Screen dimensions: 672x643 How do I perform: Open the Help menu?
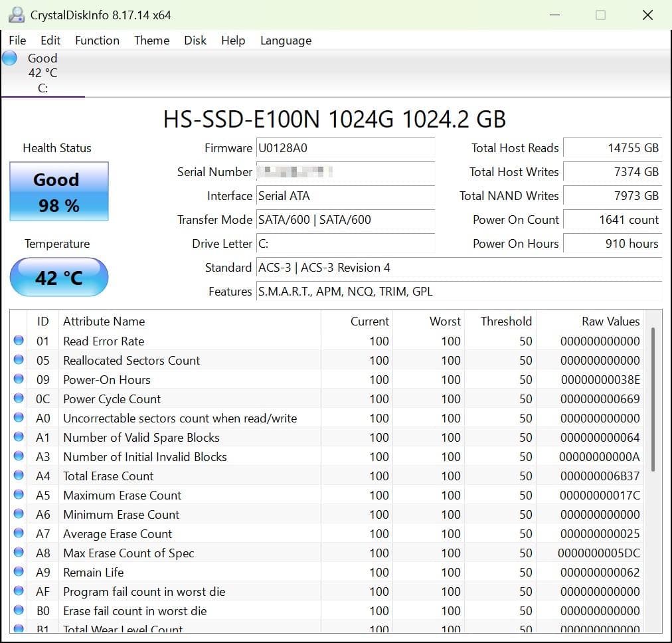(233, 41)
